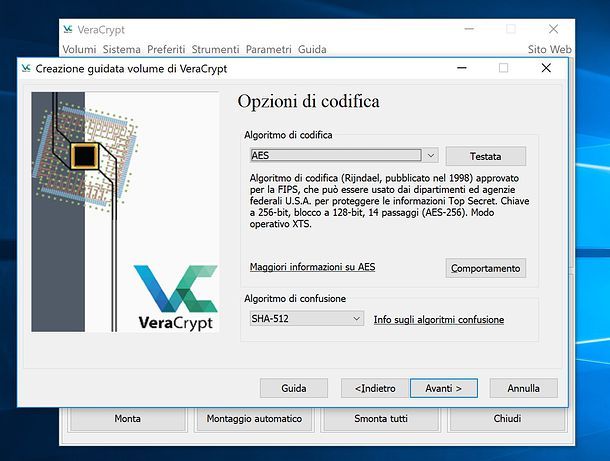Click the VeraCrypt icon in wizard title bar

(26, 68)
